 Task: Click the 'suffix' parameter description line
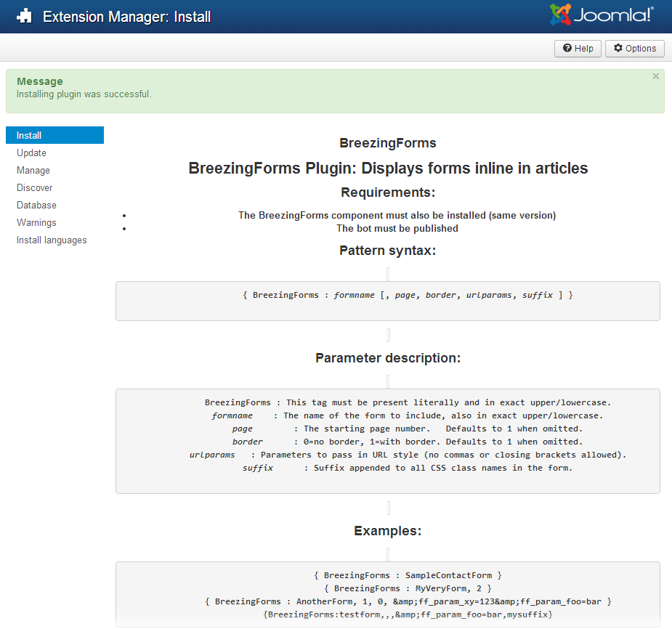click(x=408, y=468)
